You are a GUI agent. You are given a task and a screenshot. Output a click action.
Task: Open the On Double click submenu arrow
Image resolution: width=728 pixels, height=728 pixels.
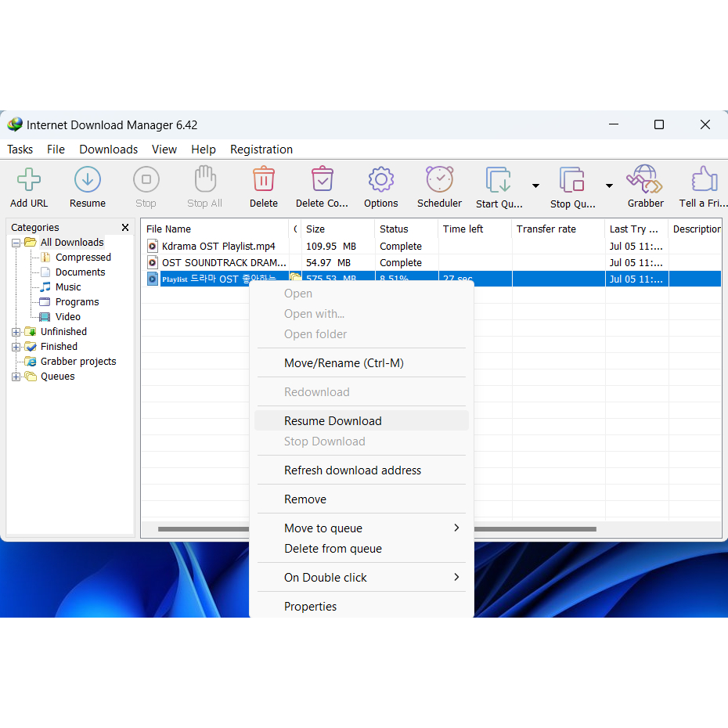click(456, 577)
